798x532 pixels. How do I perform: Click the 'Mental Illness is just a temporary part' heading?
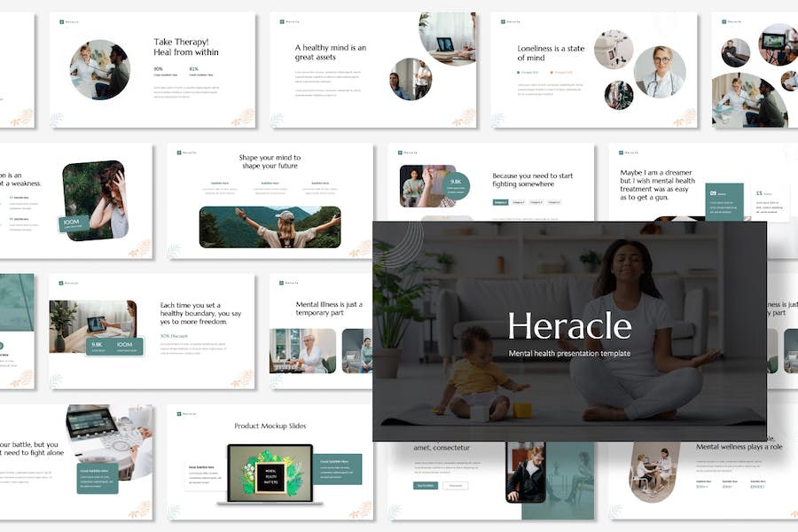click(329, 308)
